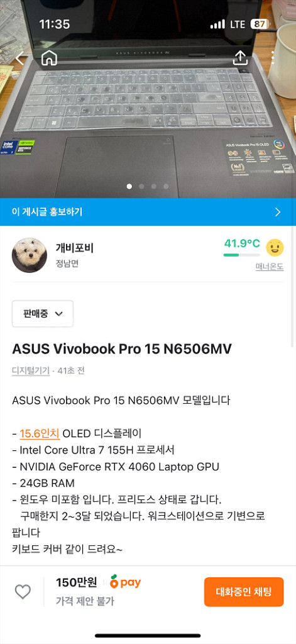Viewport: 296px width, 644px height.
Task: Open the share upload icon
Action: (x=240, y=58)
